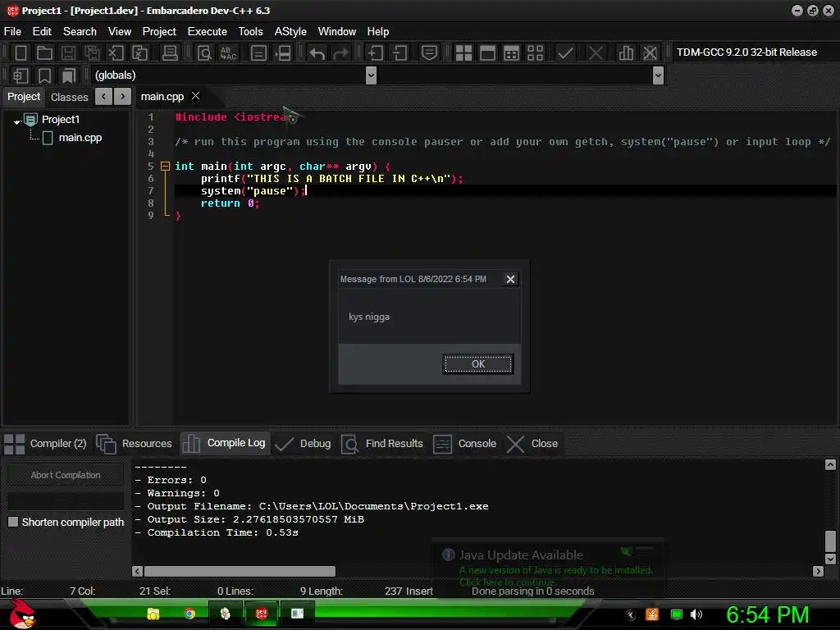840x630 pixels.
Task: Click the Replace (AB-AC) toolbar icon
Action: (x=228, y=52)
